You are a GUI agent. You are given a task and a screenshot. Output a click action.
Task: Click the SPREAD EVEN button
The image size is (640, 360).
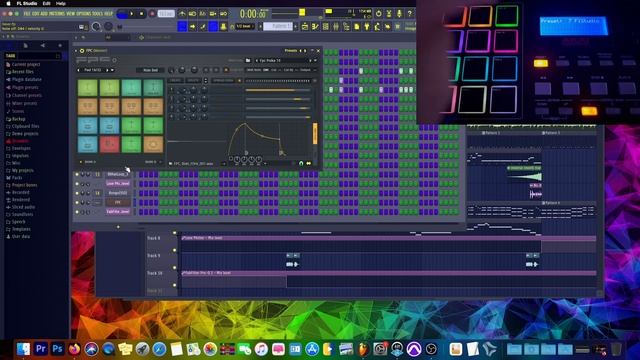(x=223, y=80)
